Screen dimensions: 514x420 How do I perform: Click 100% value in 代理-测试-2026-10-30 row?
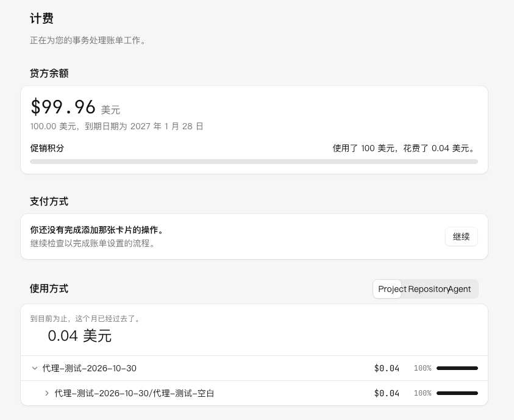423,368
